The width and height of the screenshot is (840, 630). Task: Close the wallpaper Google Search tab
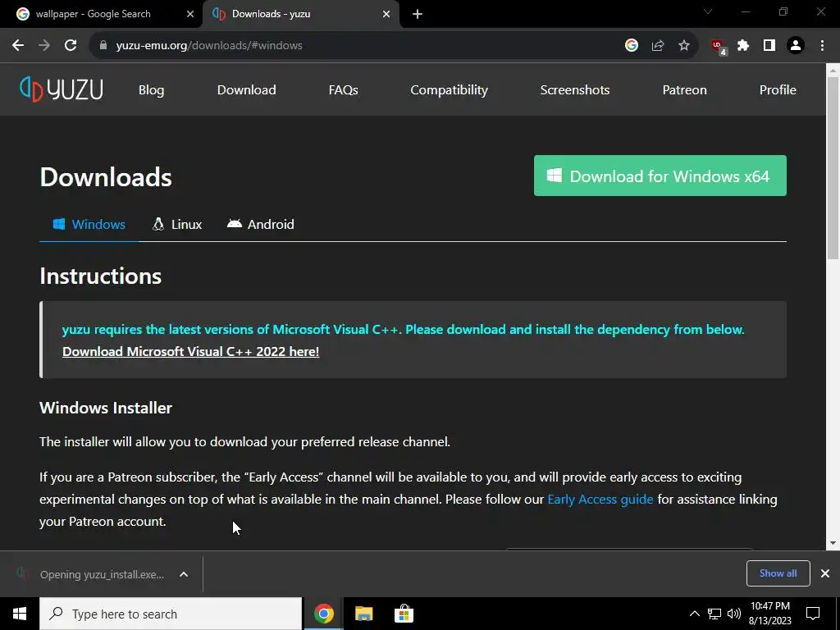click(x=189, y=14)
